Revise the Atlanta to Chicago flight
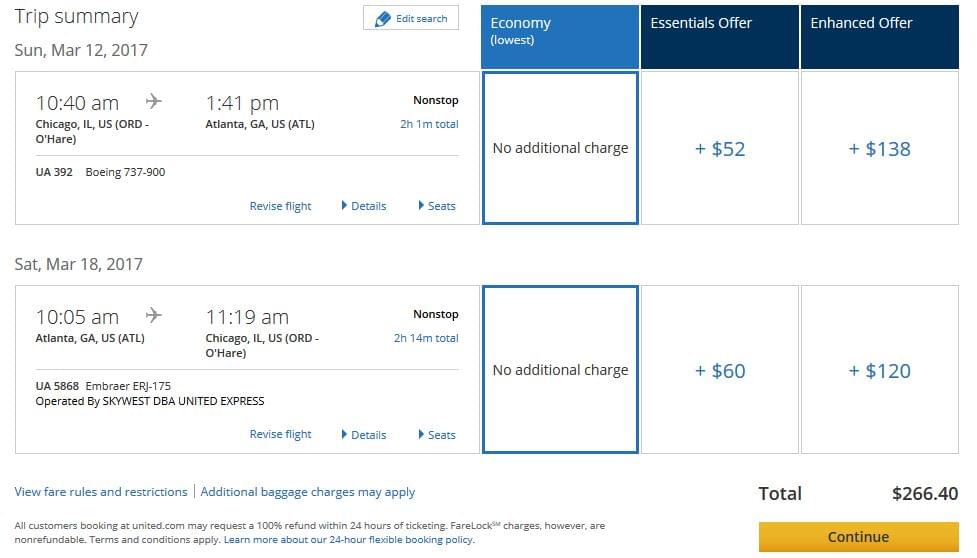The width and height of the screenshot is (977, 558). pyautogui.click(x=280, y=435)
